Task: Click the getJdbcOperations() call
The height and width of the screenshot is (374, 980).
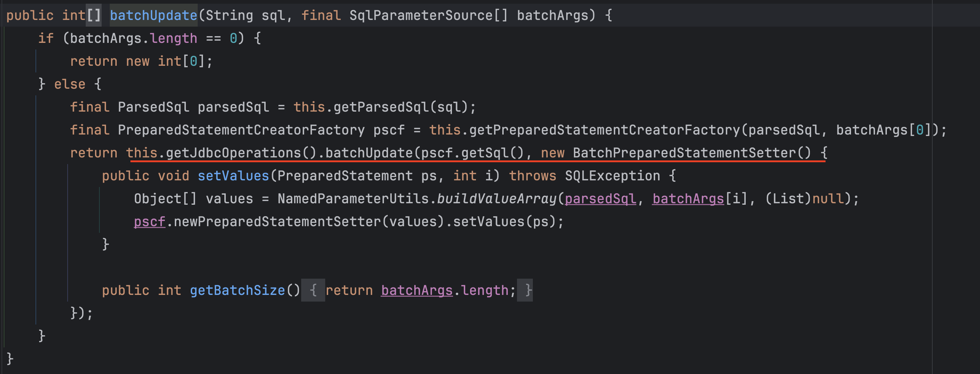Action: point(241,153)
